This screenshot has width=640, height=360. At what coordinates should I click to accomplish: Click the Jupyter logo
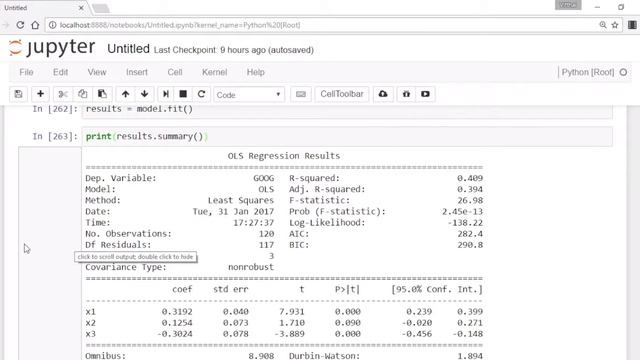[52, 48]
